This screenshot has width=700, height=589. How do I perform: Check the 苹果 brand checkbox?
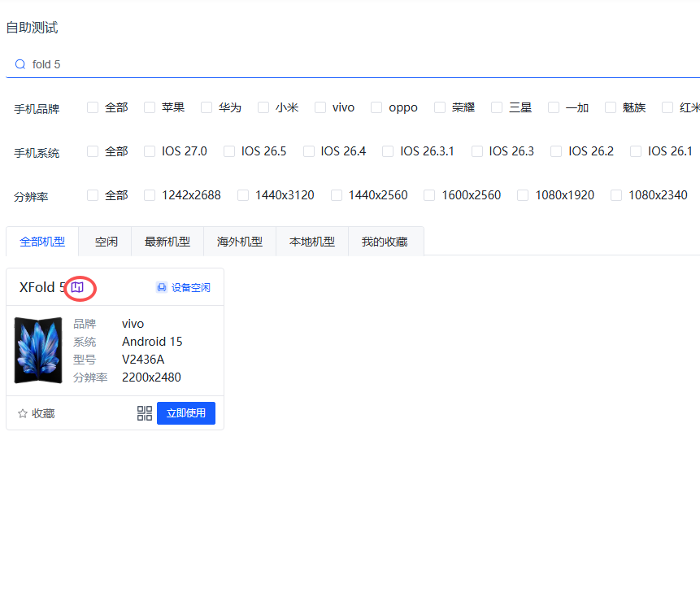(150, 107)
